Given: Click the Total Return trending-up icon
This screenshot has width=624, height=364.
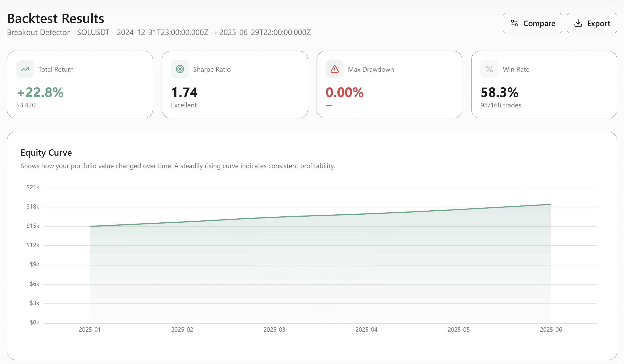Looking at the screenshot, I should tap(25, 69).
